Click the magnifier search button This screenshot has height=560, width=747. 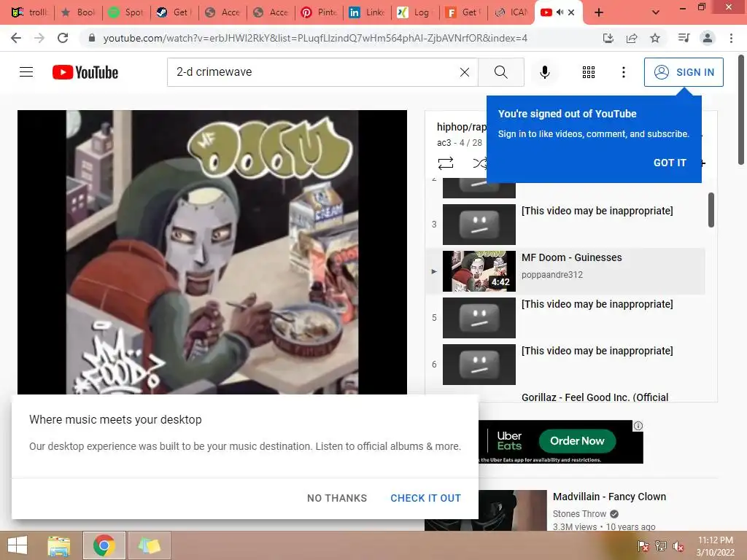tap(500, 72)
